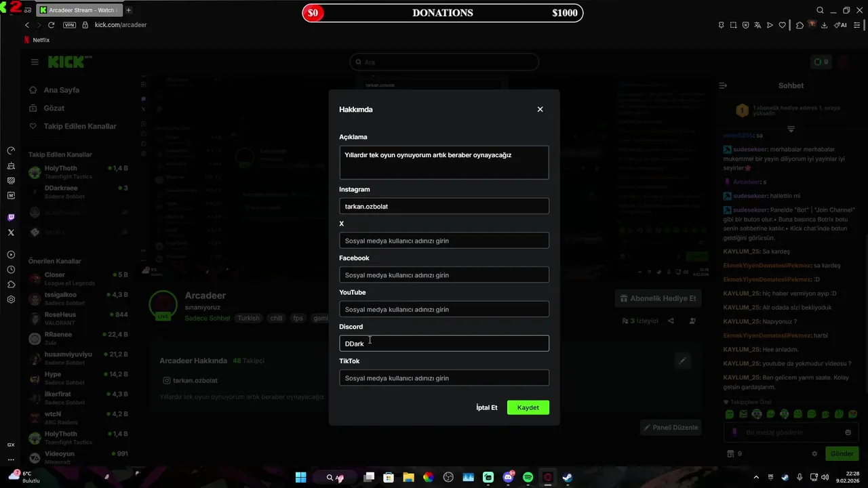The width and height of the screenshot is (868, 488).
Task: Open the browser sidebar settings gear
Action: (x=11, y=300)
